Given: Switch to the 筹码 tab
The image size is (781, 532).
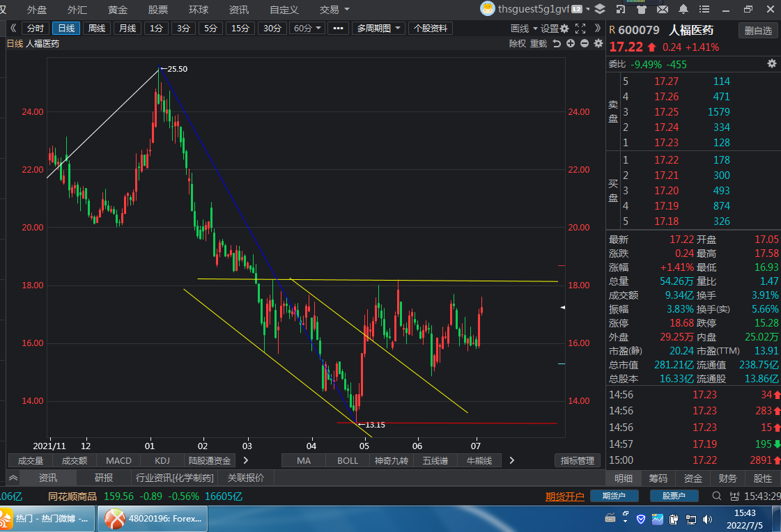Looking at the screenshot, I should tap(658, 478).
